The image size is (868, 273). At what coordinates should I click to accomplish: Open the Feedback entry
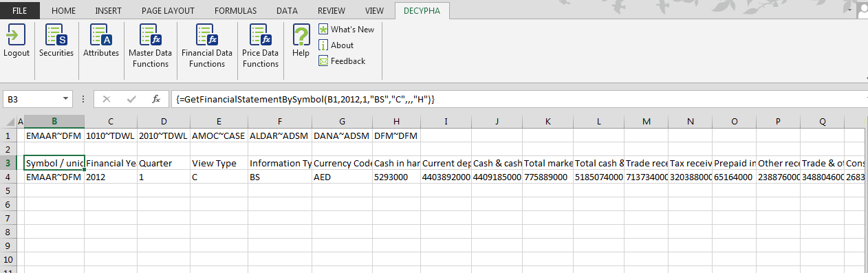(x=342, y=61)
